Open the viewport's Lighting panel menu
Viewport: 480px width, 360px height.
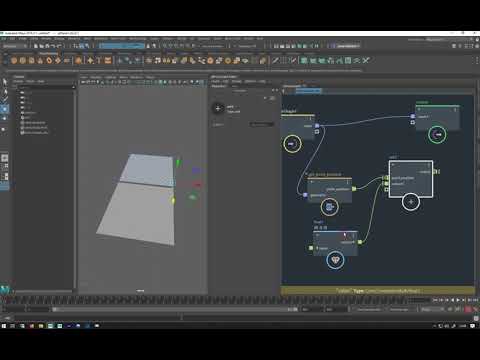pyautogui.click(x=110, y=77)
